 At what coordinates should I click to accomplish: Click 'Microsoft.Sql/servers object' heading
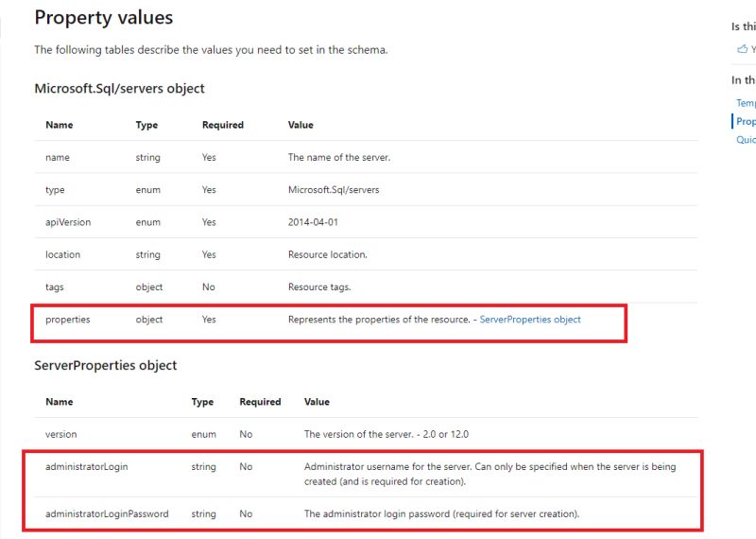click(x=120, y=88)
